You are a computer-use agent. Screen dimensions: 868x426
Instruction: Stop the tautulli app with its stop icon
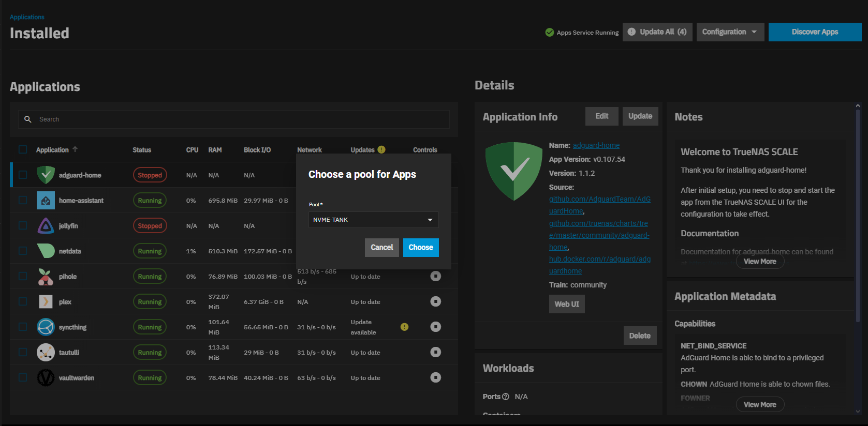coord(436,352)
